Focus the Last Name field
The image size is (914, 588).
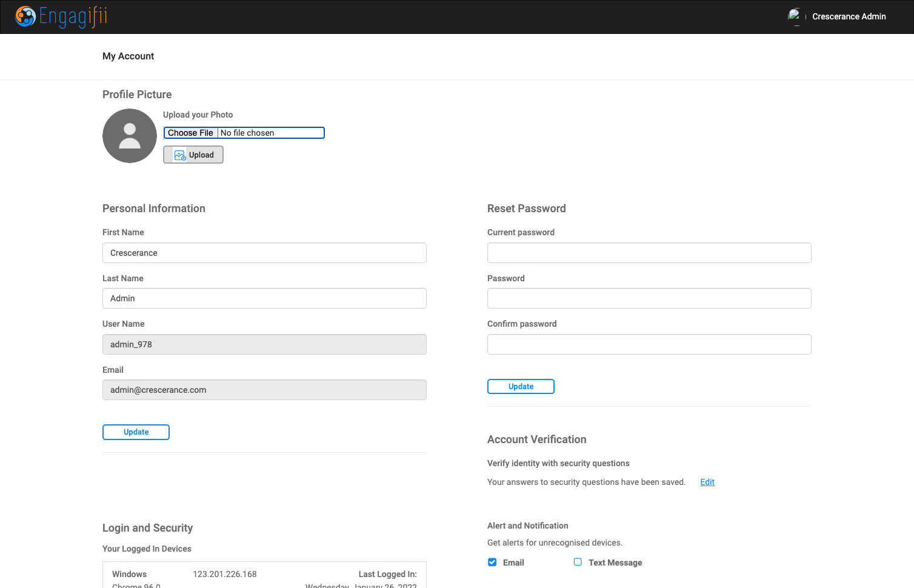(x=264, y=298)
